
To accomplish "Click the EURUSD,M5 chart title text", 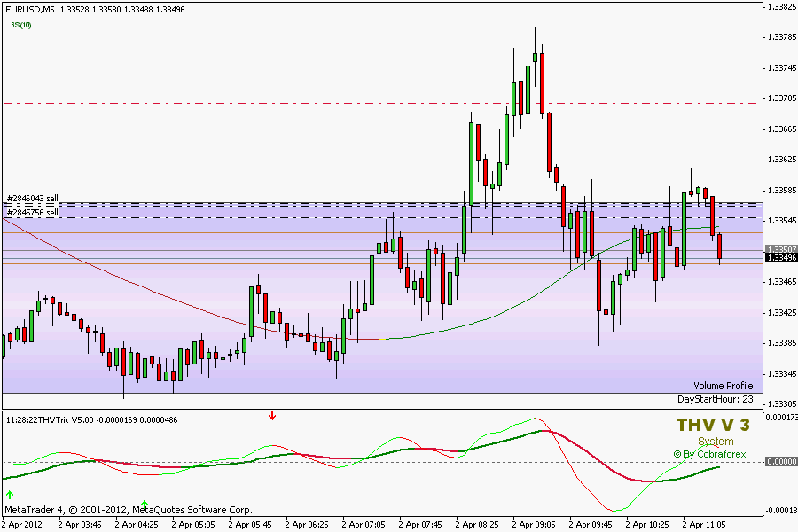I will pos(29,10).
